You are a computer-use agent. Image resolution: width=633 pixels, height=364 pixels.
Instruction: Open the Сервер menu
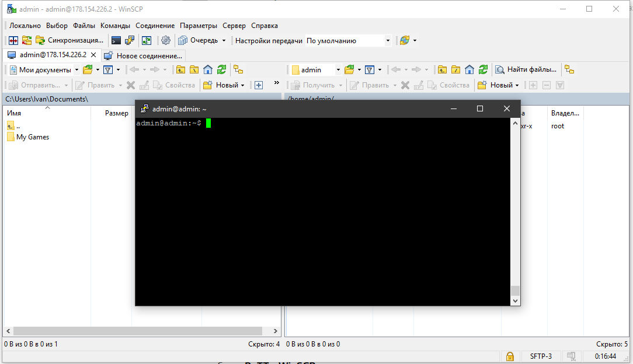(x=234, y=26)
